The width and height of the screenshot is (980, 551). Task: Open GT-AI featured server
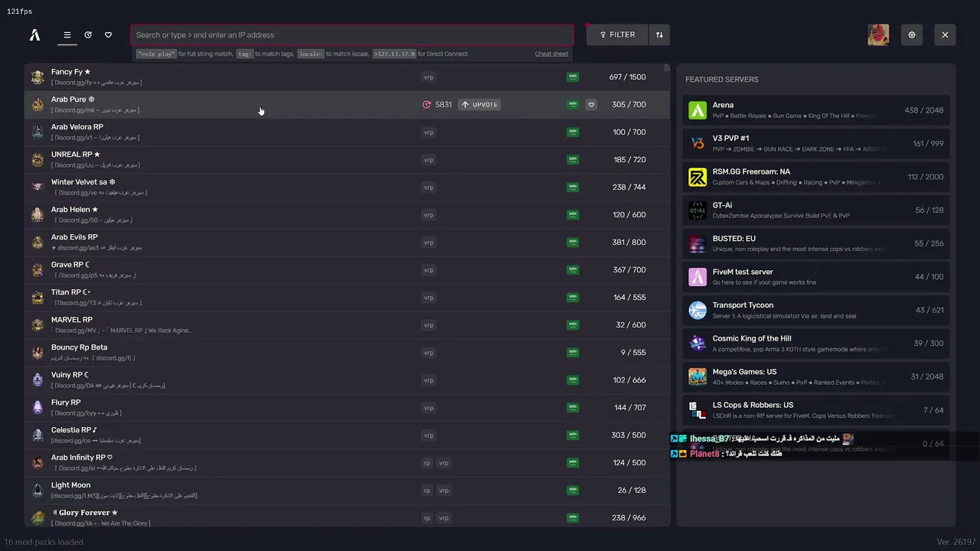pos(816,210)
